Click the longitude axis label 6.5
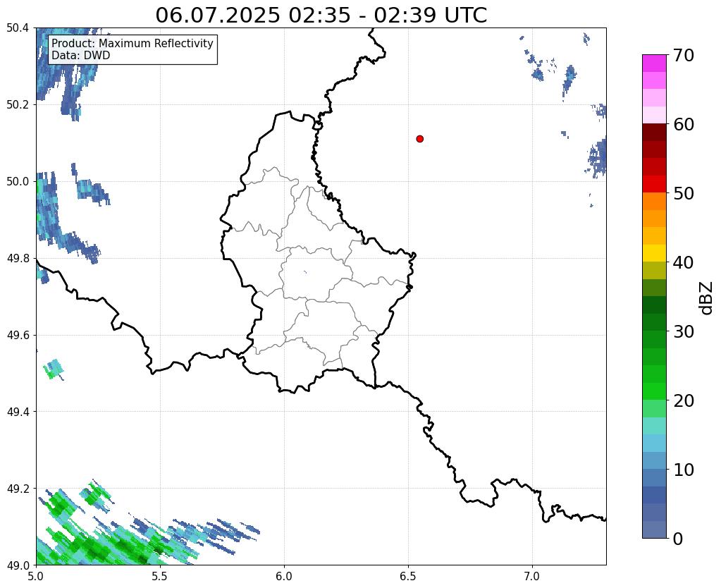 tap(408, 576)
